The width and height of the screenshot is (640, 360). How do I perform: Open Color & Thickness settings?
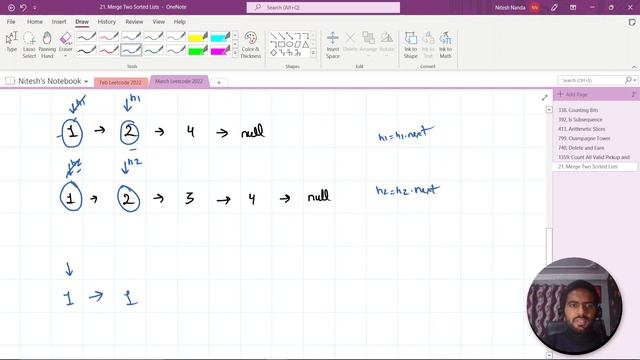click(x=251, y=44)
